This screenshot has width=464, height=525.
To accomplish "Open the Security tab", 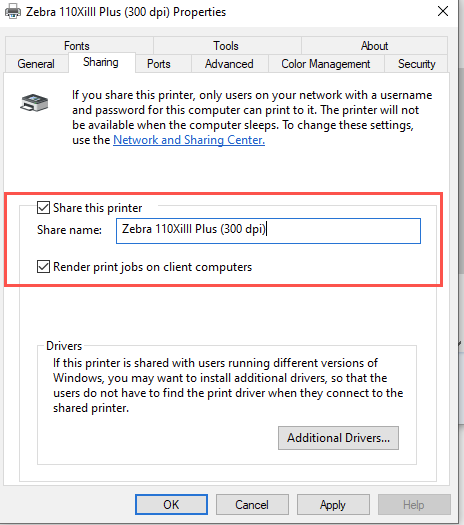I will coord(416,64).
